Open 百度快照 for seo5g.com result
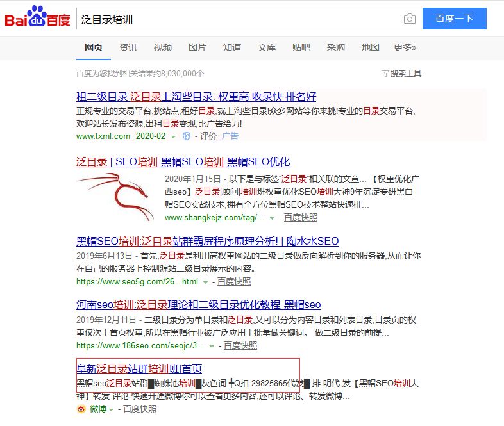 pos(234,281)
